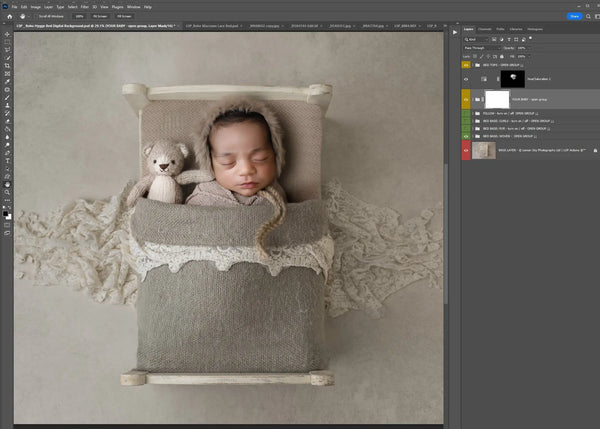Click the Home icon in options bar

pos(7,16)
